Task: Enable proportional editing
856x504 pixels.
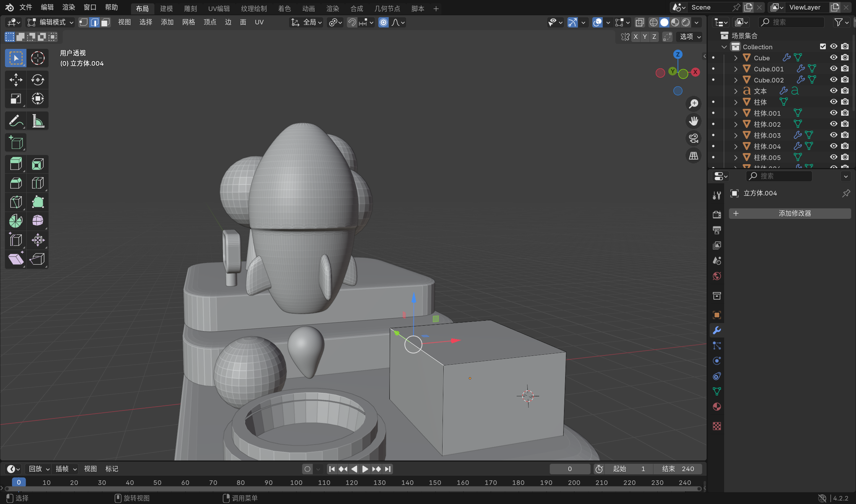Action: click(383, 23)
